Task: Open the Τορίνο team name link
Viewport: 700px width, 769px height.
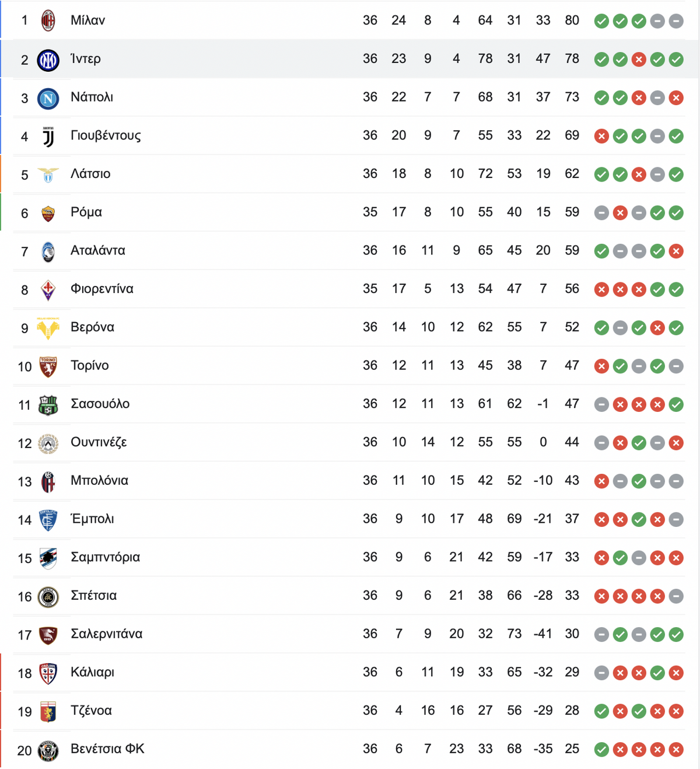Action: (89, 365)
